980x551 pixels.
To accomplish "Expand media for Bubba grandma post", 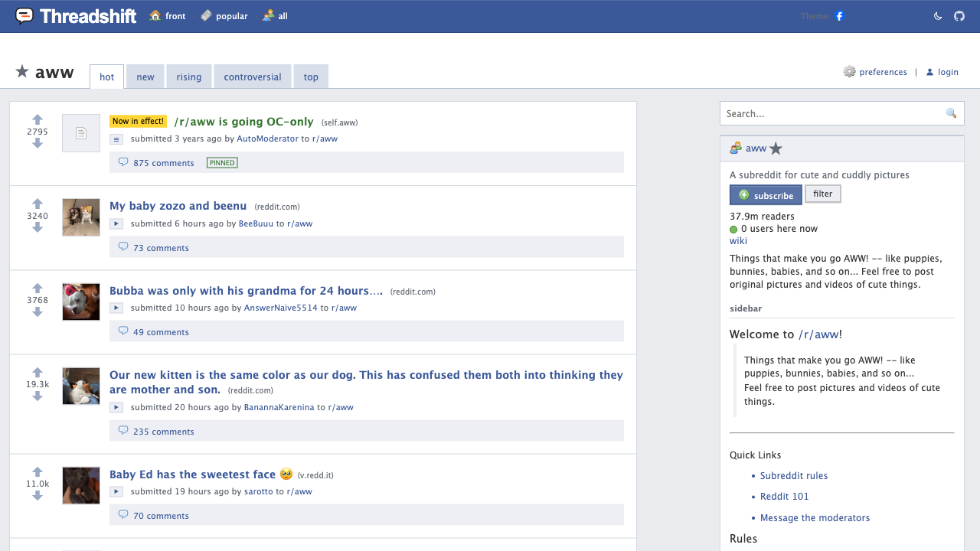I will tap(116, 308).
